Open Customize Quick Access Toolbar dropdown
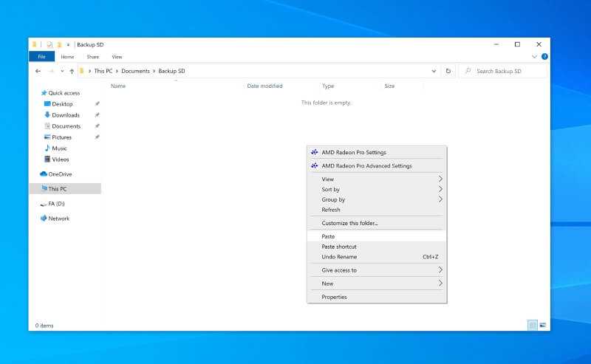Screen dimensions: 591x364 pos(68,44)
